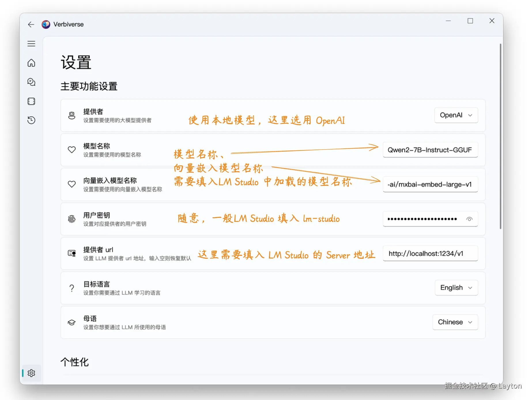Select the settings gear in sidebar
The height and width of the screenshot is (400, 532).
[31, 373]
